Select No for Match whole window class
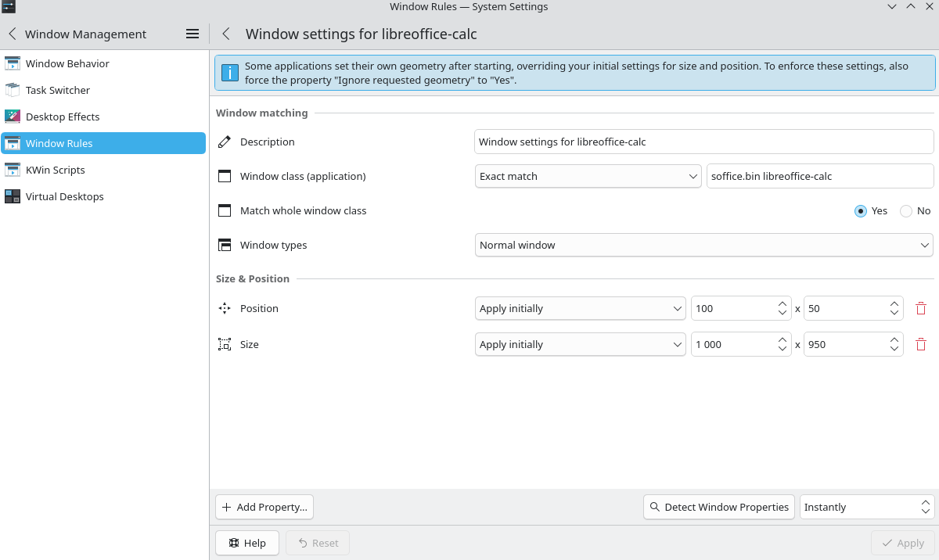 pos(906,210)
